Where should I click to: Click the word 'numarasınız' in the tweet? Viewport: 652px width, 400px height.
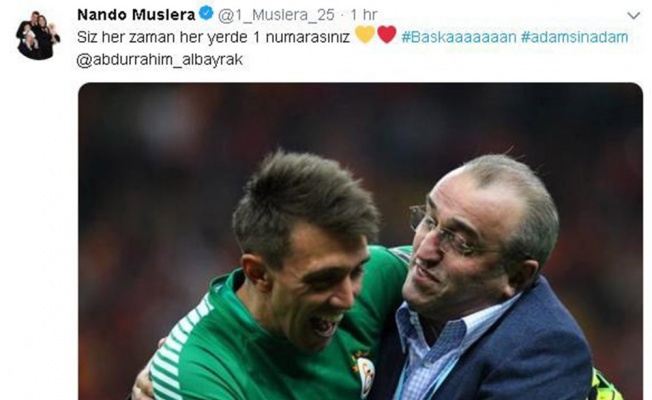[308, 37]
